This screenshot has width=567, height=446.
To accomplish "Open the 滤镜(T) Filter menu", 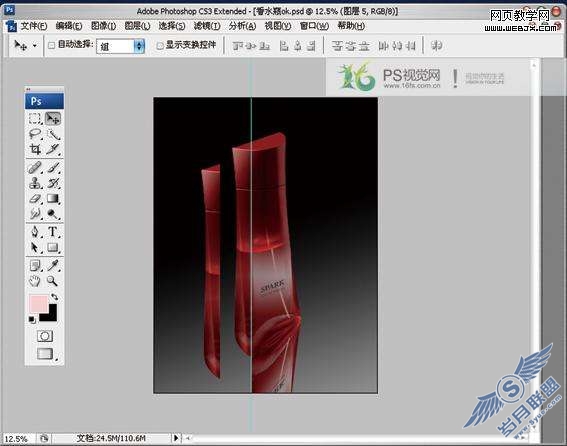I will [x=207, y=26].
